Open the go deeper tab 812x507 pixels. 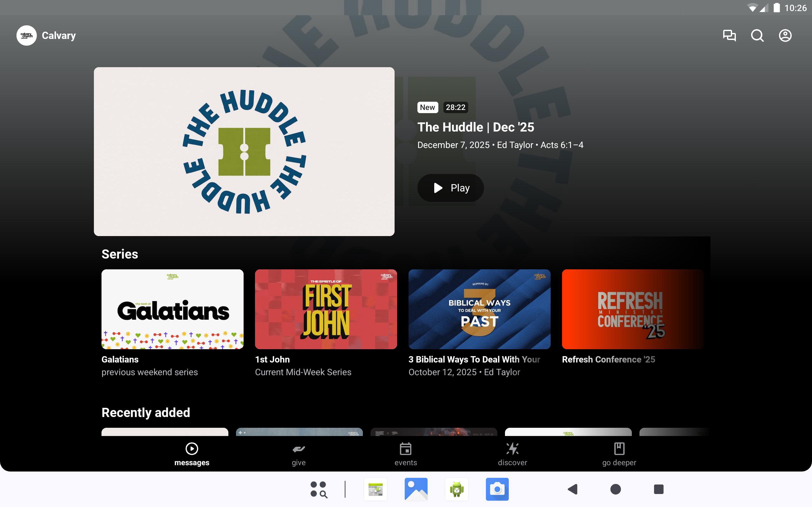tap(619, 454)
